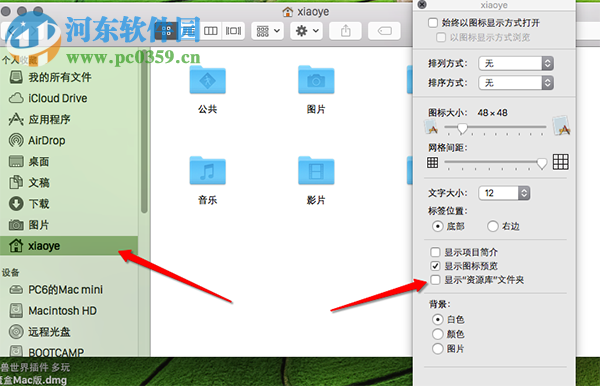Open 排列方式 dropdown

pyautogui.click(x=516, y=63)
